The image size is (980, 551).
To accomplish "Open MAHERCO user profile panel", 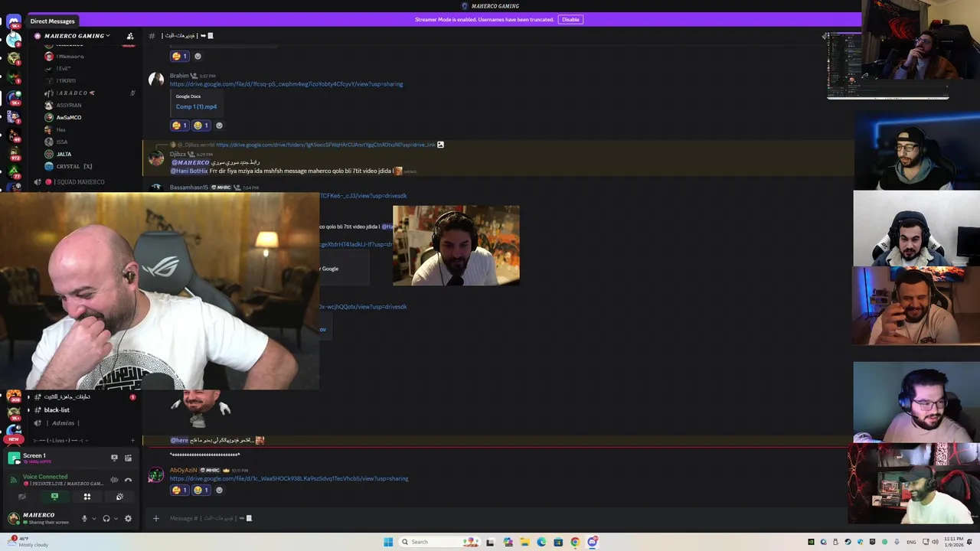I will [41, 518].
